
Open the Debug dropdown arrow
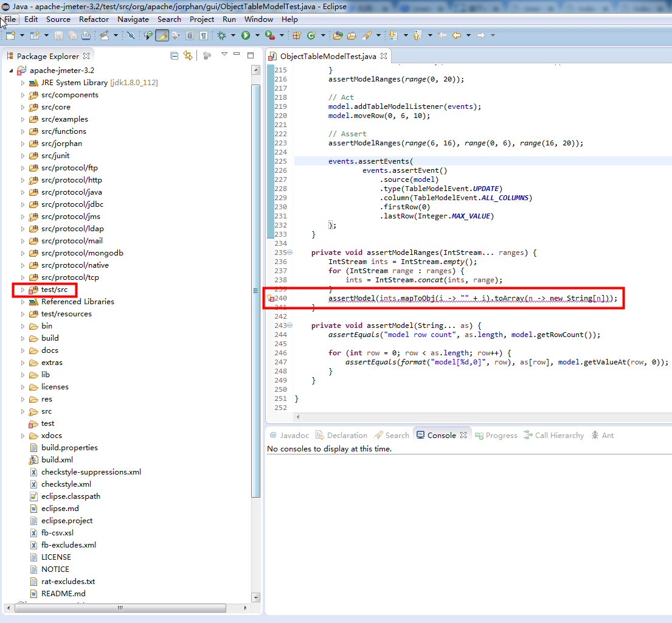coord(233,35)
